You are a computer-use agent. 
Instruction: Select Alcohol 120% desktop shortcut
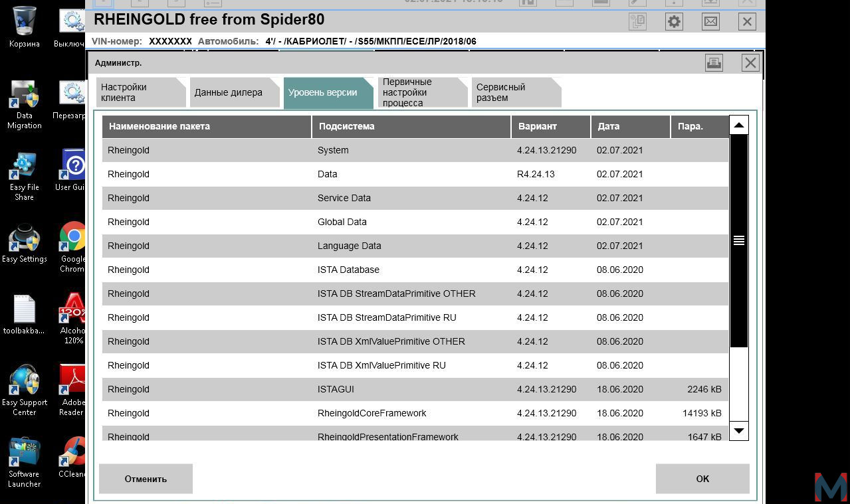[x=72, y=319]
